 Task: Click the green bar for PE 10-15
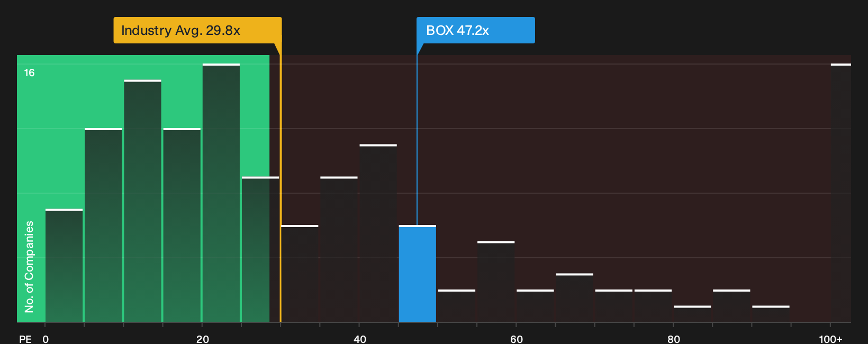(x=143, y=201)
